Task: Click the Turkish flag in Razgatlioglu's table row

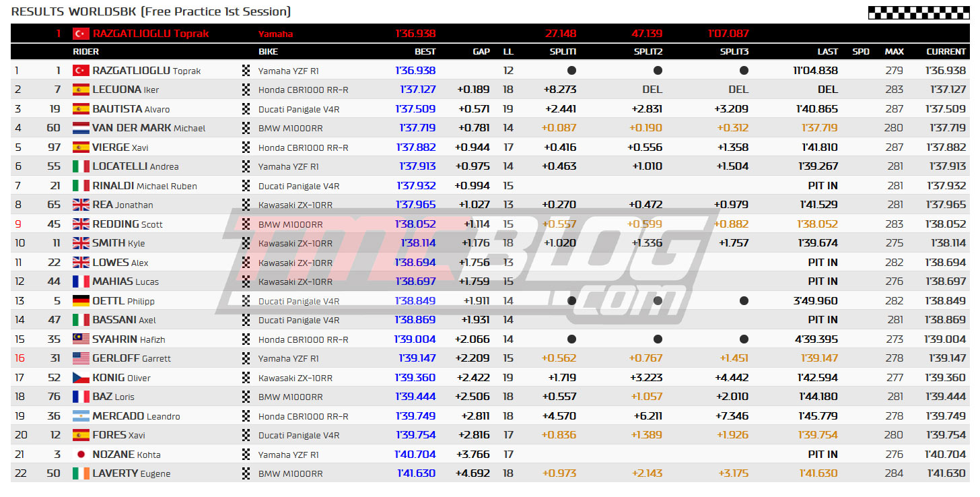Action: (x=81, y=71)
